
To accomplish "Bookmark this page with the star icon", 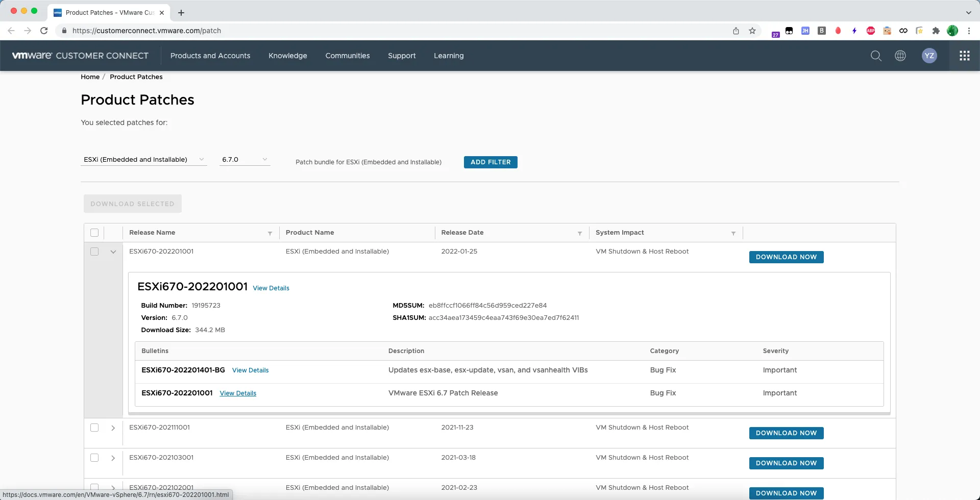I will (752, 31).
